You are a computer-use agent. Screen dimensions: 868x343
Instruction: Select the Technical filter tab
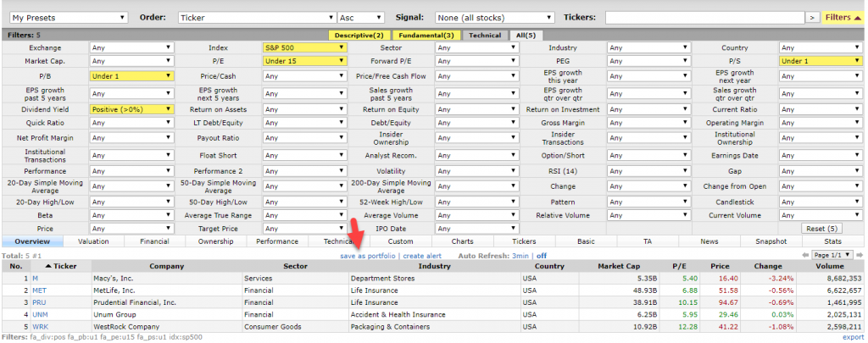[x=485, y=36]
